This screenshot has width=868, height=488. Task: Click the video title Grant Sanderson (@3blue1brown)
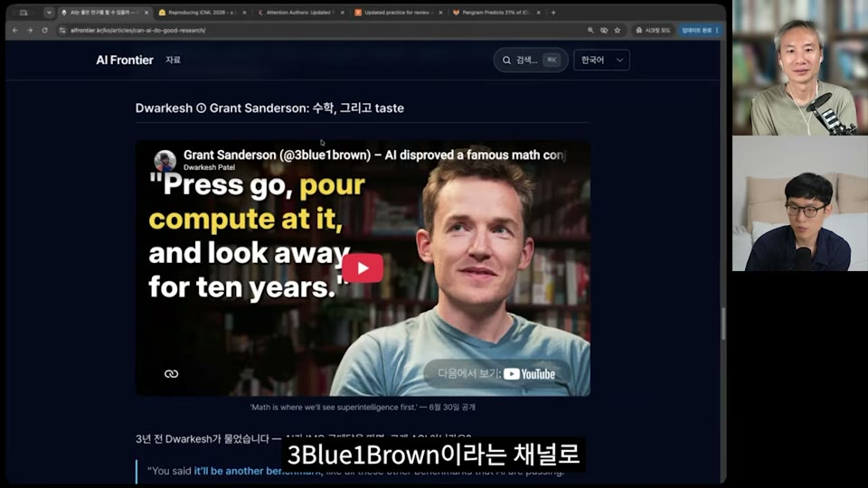[x=374, y=155]
